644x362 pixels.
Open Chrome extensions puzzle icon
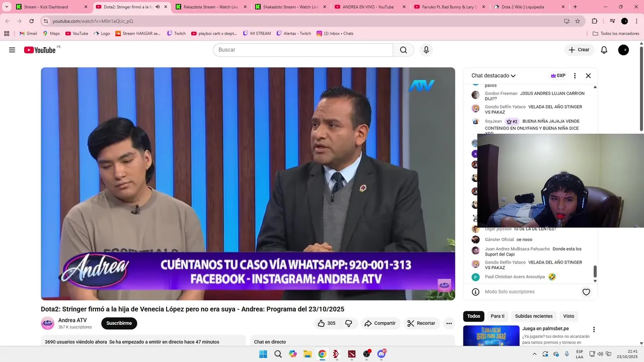pos(594,21)
